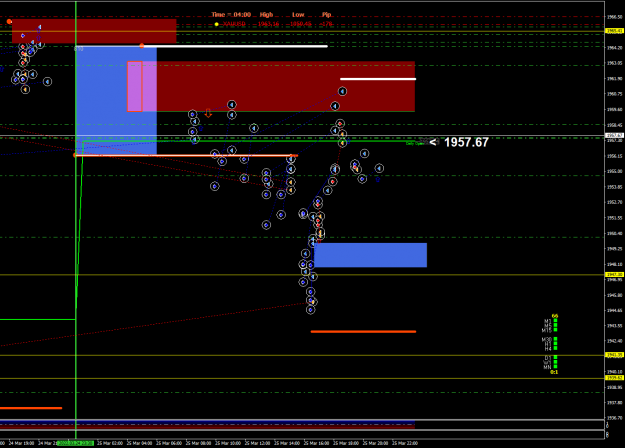
Task: Click the 24 Mar 19:00 time label
Action: 21,443
